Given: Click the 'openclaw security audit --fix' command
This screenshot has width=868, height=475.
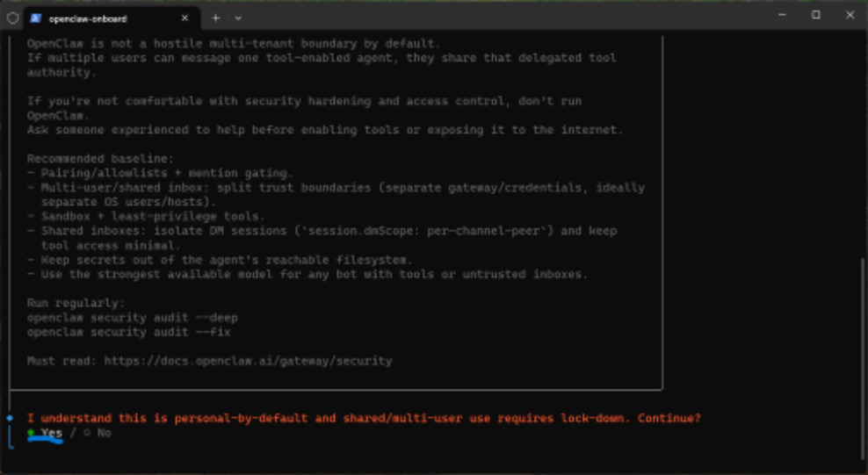Looking at the screenshot, I should (x=128, y=332).
